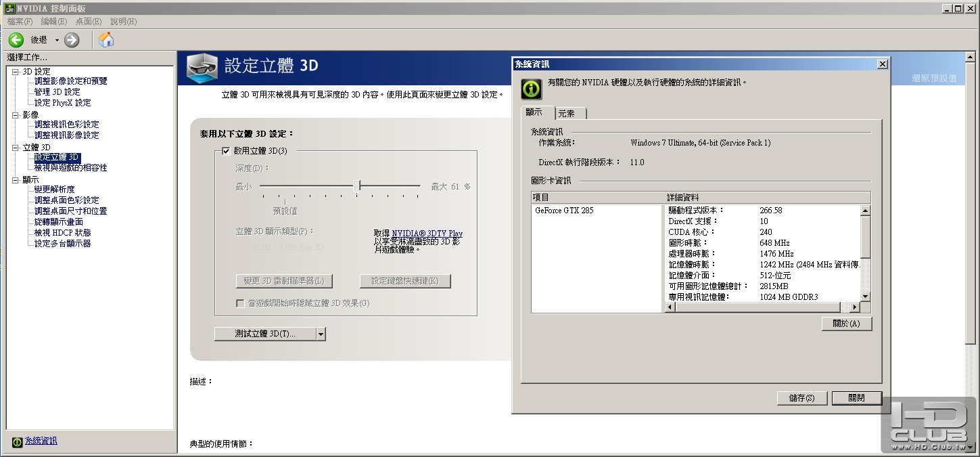
Task: Select 調整視訊色彩設定 tree item
Action: click(67, 125)
